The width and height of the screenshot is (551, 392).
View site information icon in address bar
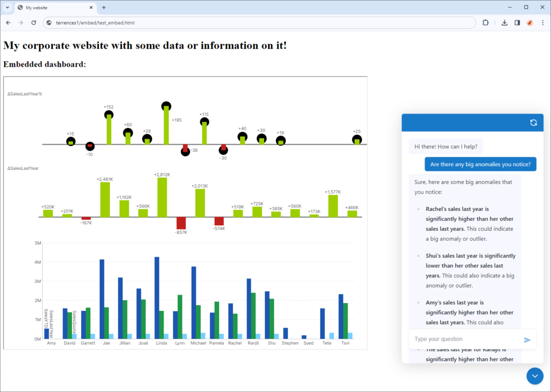pos(49,23)
